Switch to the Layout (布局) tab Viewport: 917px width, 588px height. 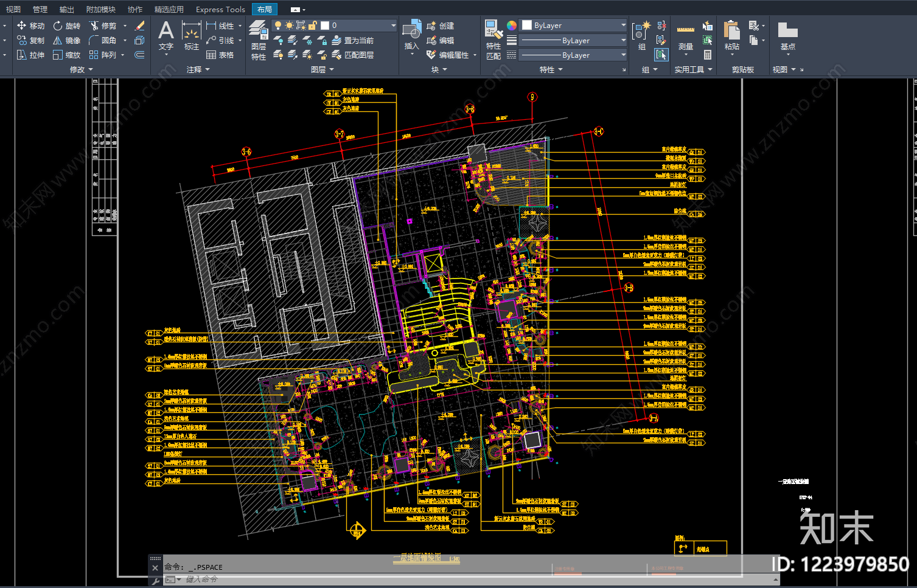click(x=265, y=10)
